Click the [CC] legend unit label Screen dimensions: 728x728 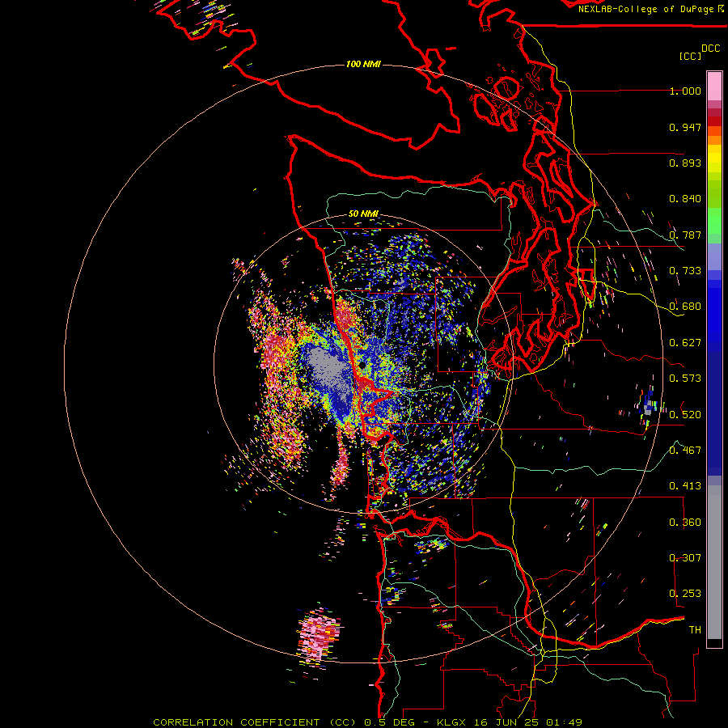click(x=690, y=56)
